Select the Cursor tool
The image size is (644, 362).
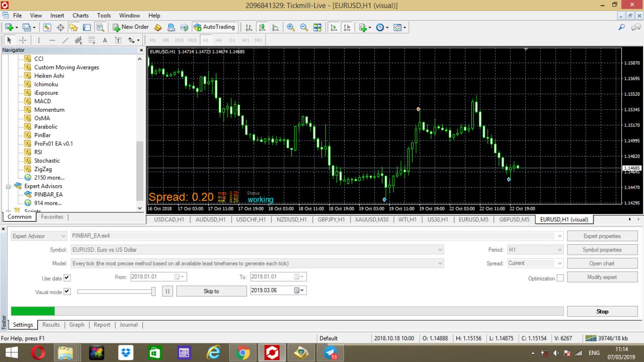pyautogui.click(x=9, y=40)
